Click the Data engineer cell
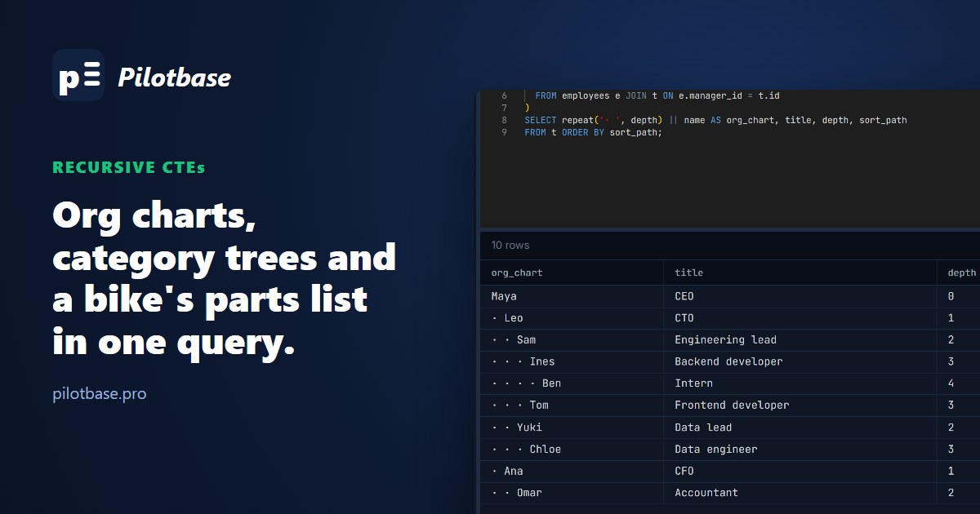This screenshot has height=514, width=980. pos(800,450)
